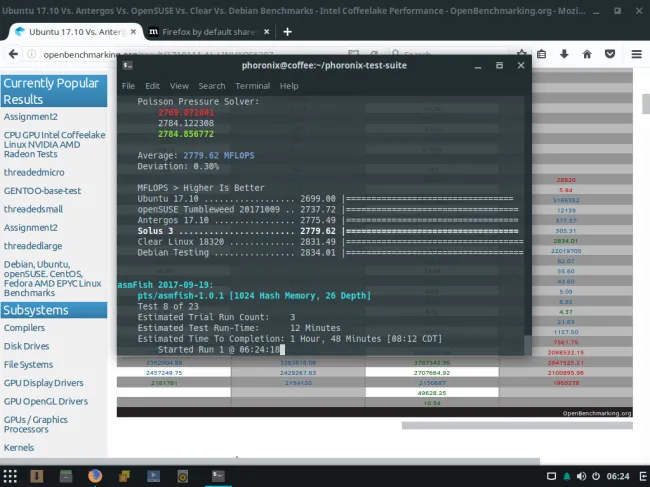Open the display tray icon
Image resolution: width=650 pixels, height=487 pixels.
[x=551, y=476]
